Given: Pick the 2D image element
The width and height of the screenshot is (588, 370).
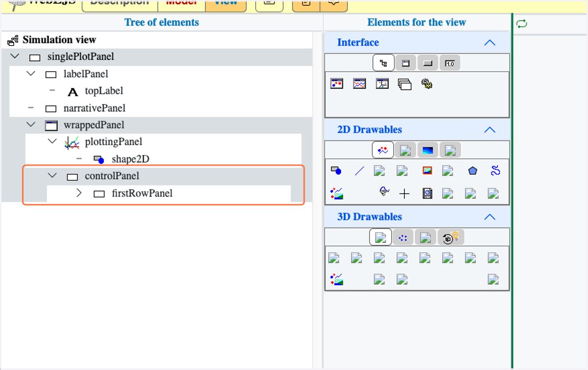Looking at the screenshot, I should 428,171.
